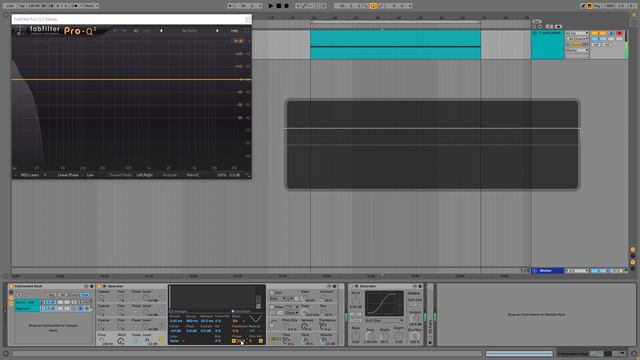Toggle the Operator device activator
640x360 pixels.
99,286
